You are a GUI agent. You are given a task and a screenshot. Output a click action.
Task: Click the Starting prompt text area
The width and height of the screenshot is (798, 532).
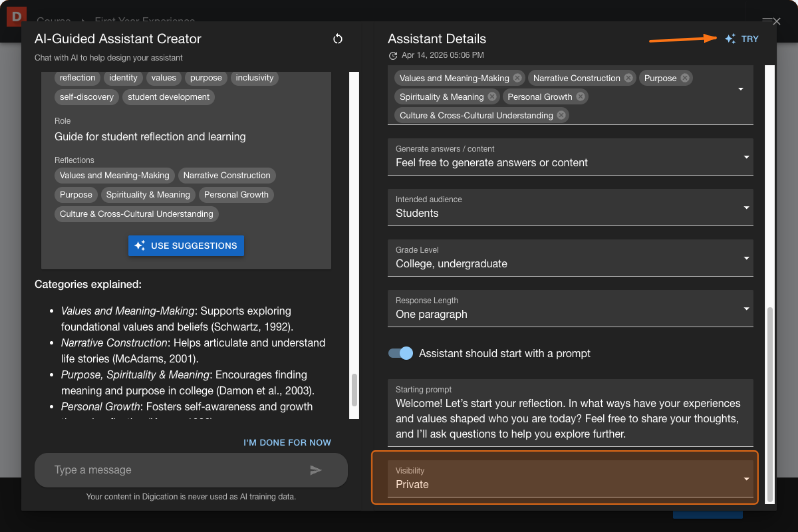[x=571, y=413]
